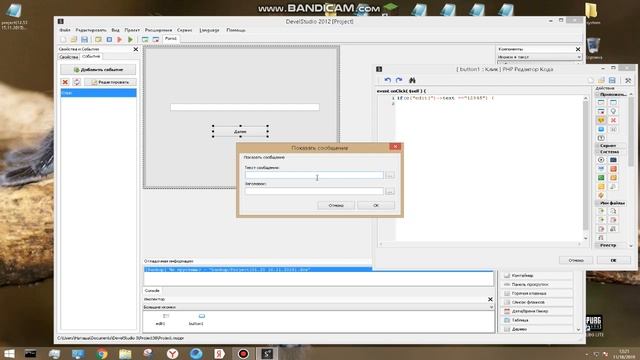Click the Добавить событие button

tap(98, 70)
